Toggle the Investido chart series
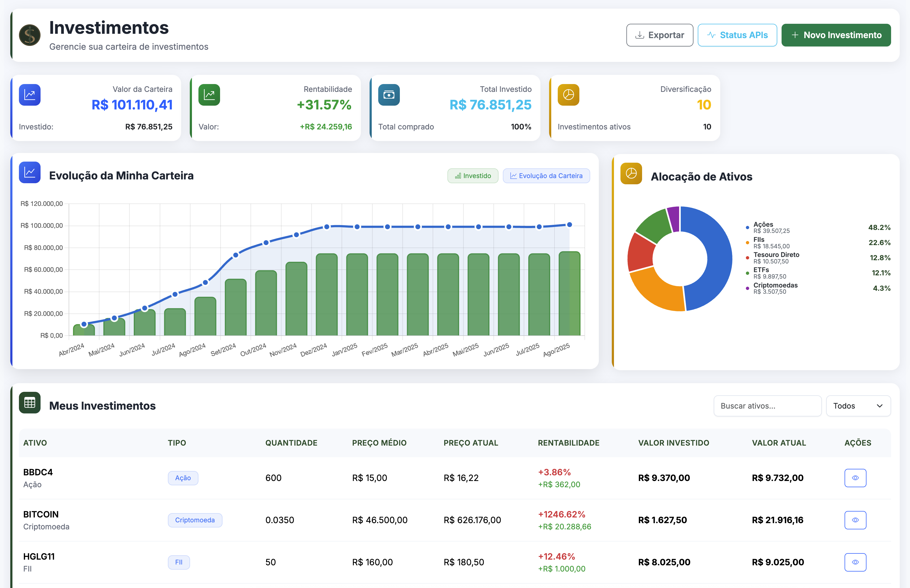The width and height of the screenshot is (910, 588). [473, 176]
